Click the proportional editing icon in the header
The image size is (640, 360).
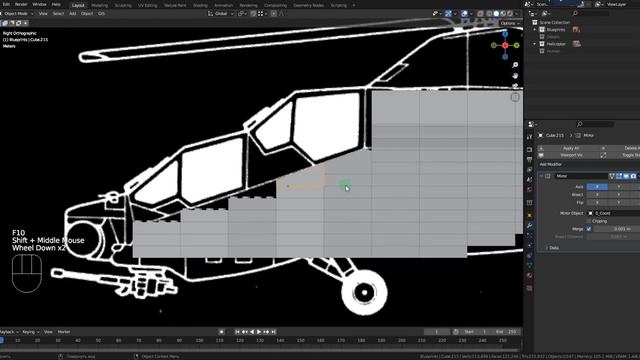[274, 13]
